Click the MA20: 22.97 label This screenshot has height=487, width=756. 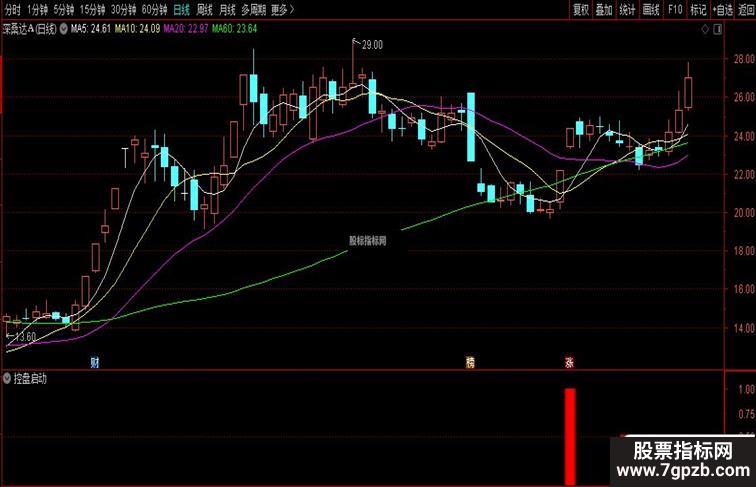click(x=186, y=29)
